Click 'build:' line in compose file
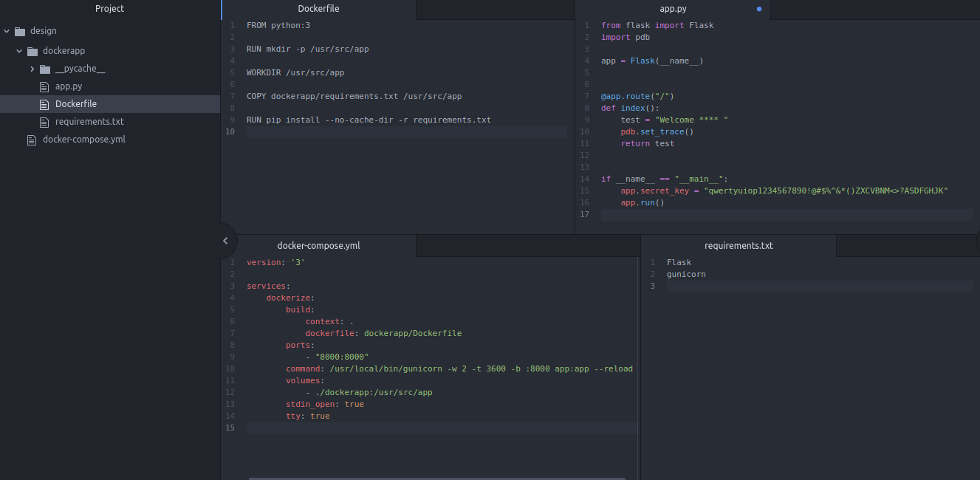This screenshot has height=480, width=980. 301,309
